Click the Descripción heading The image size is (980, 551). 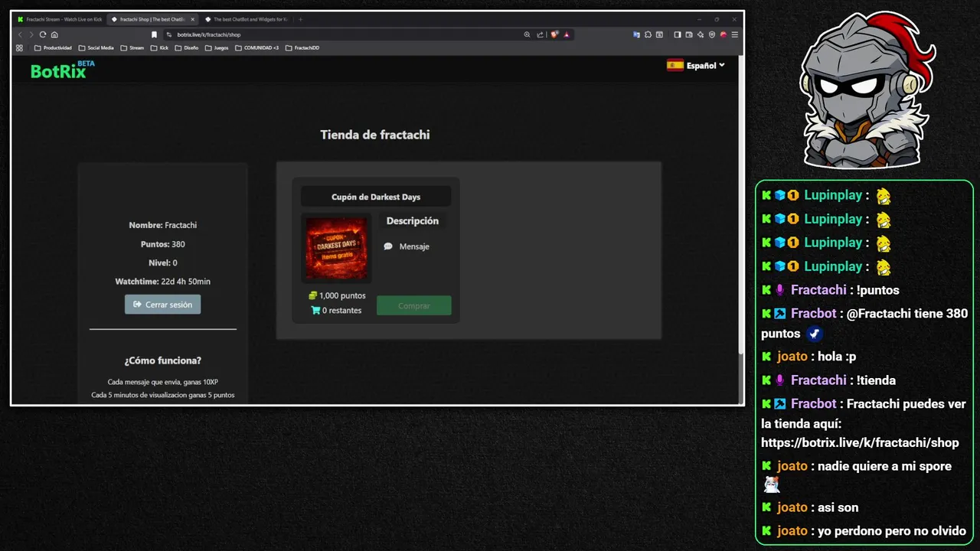[413, 220]
